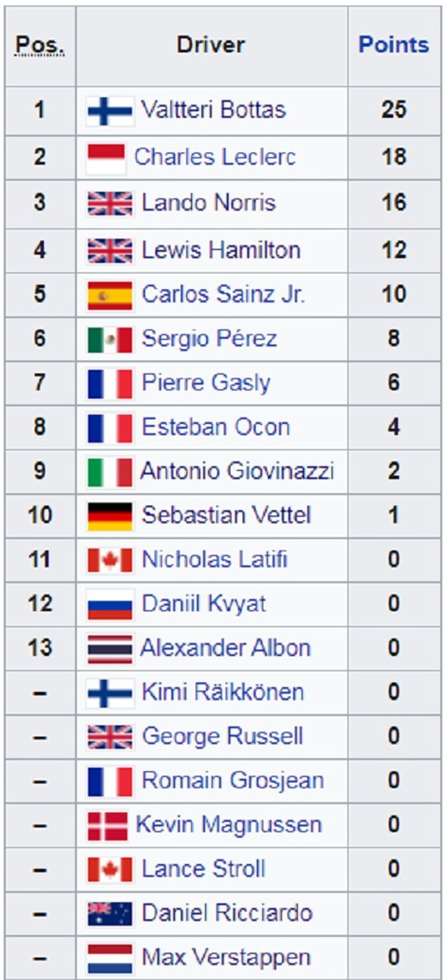Click the Mexican flag beside Sergio Pérez
Screen dimensions: 444x980
(x=110, y=340)
